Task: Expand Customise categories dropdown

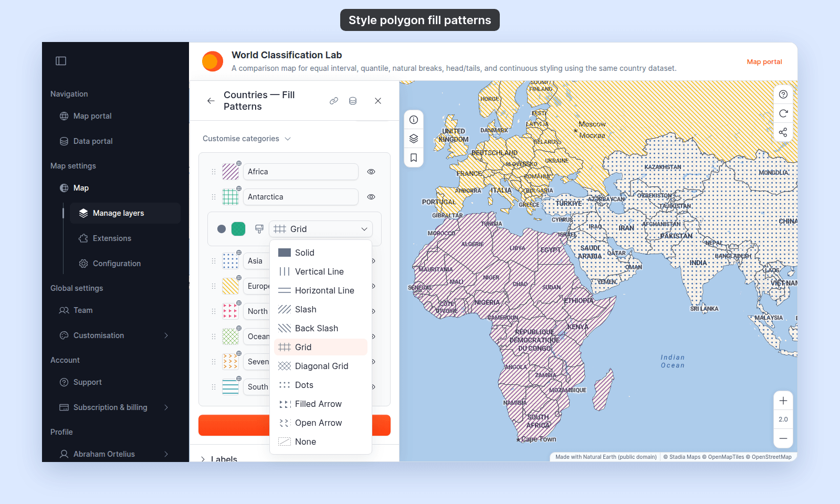Action: (247, 139)
